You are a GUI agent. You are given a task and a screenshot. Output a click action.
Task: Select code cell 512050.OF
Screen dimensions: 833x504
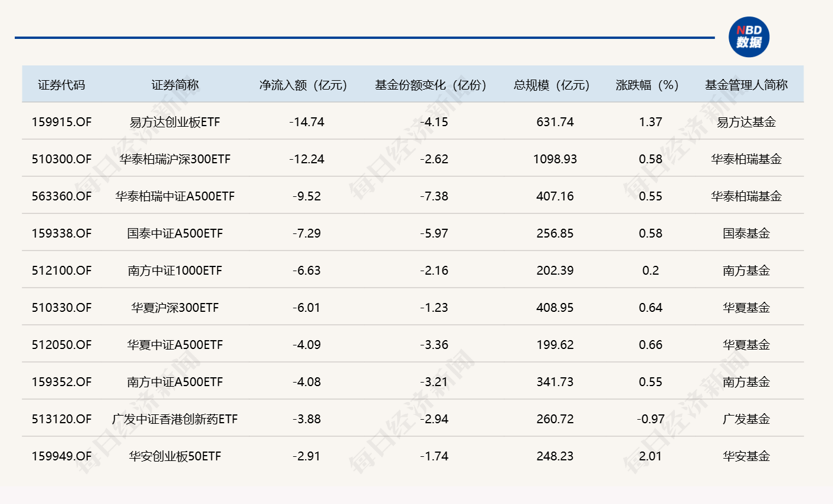click(61, 345)
